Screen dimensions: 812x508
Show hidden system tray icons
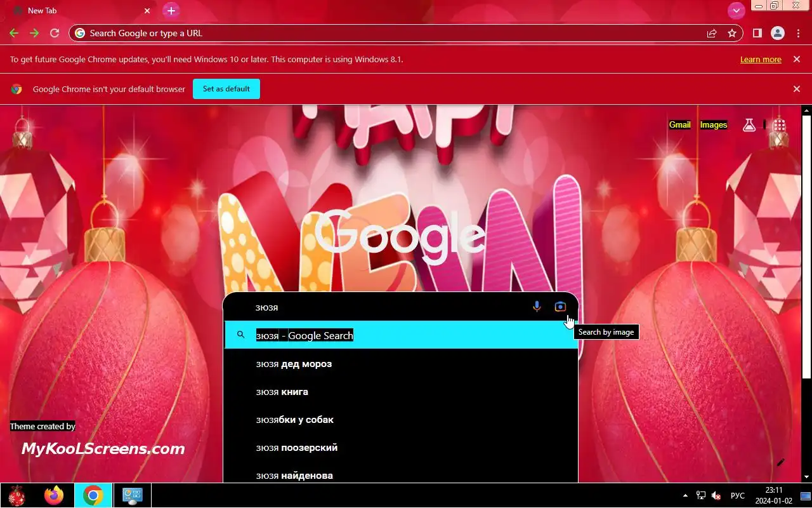point(685,495)
